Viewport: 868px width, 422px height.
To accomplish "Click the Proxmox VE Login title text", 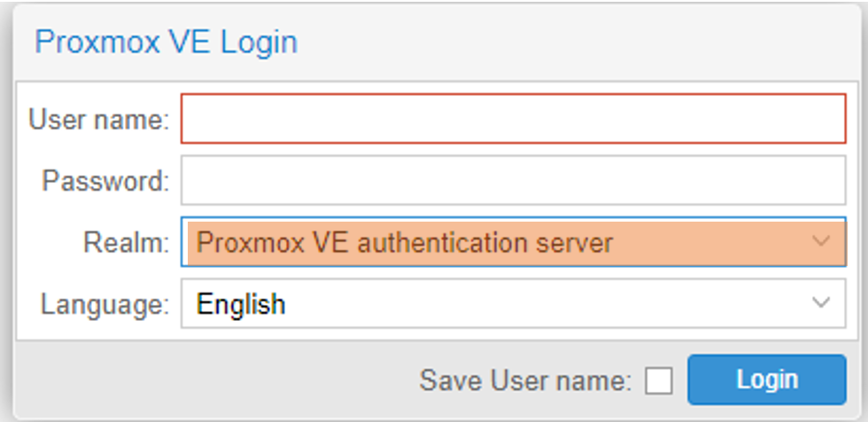I will [x=166, y=43].
